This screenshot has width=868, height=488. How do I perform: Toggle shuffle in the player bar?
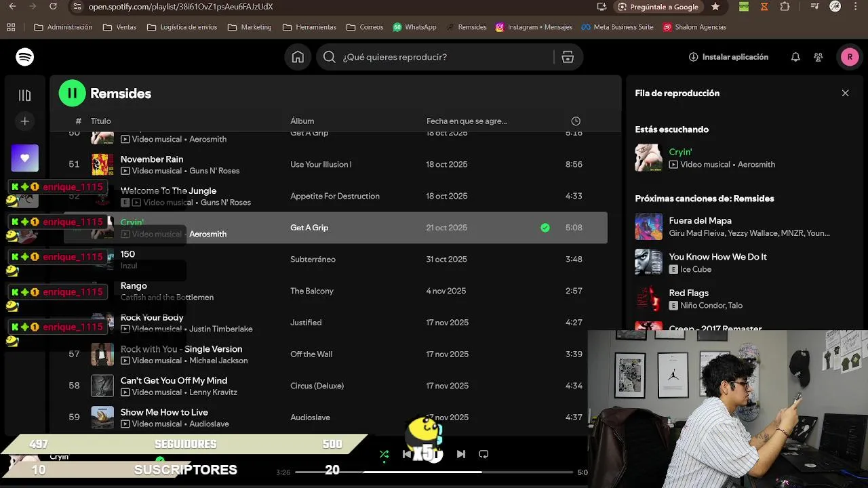384,454
